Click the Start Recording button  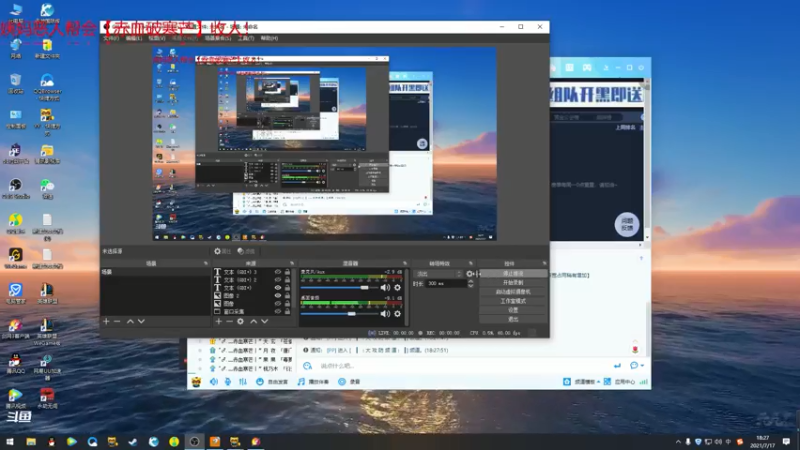pos(513,282)
